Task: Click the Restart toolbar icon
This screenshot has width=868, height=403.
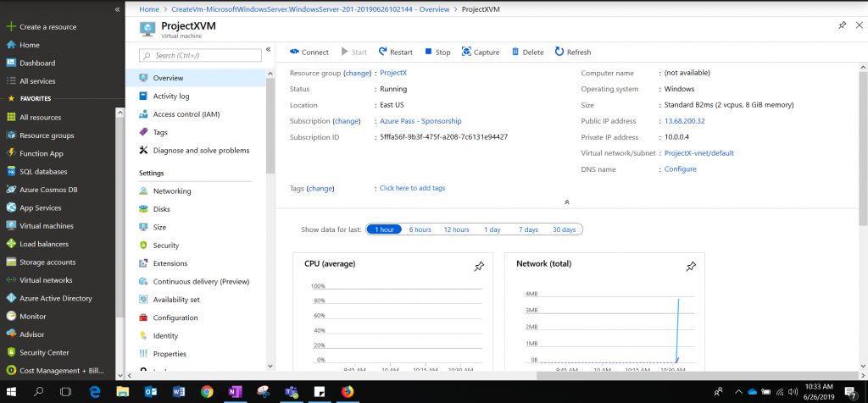Action: pos(382,52)
